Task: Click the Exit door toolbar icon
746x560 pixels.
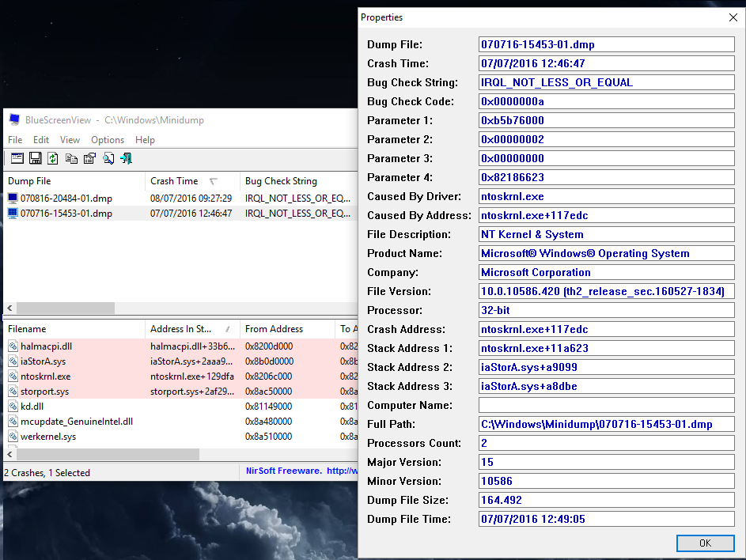Action: click(x=126, y=158)
